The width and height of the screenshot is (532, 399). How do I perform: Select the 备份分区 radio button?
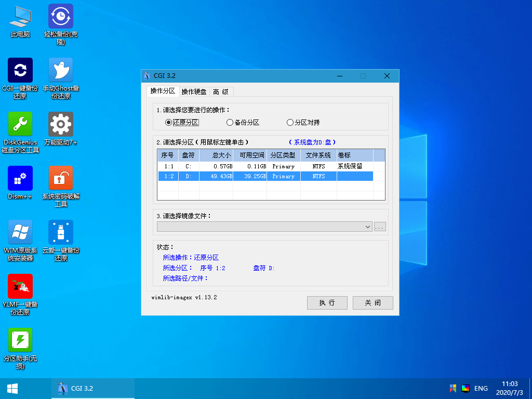pyautogui.click(x=230, y=123)
